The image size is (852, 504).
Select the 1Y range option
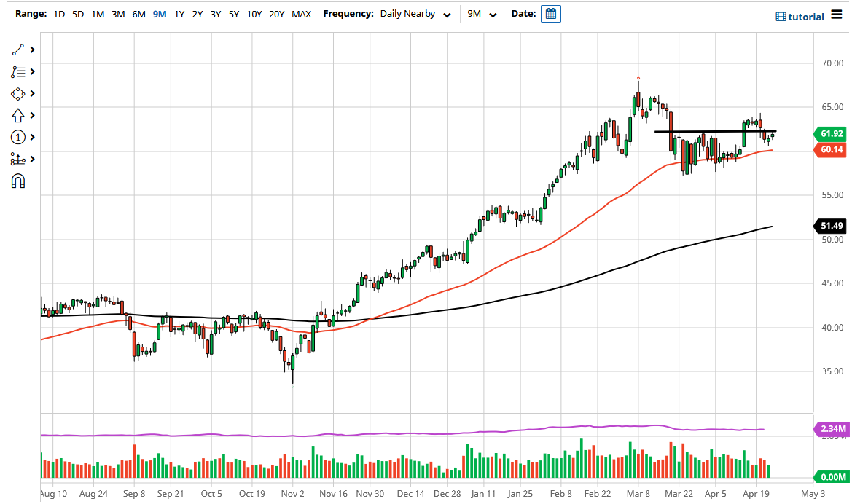click(179, 13)
